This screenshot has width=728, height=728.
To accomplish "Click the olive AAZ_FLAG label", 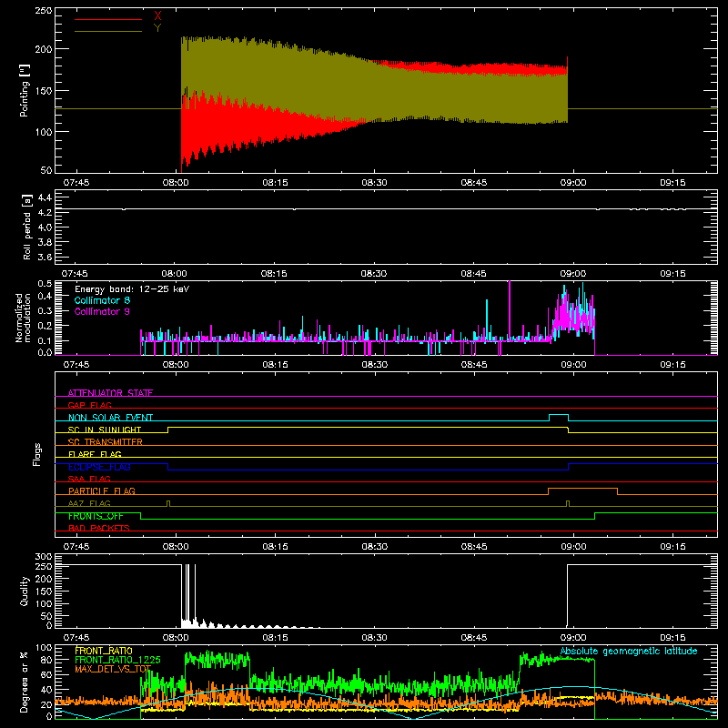I will (x=89, y=503).
